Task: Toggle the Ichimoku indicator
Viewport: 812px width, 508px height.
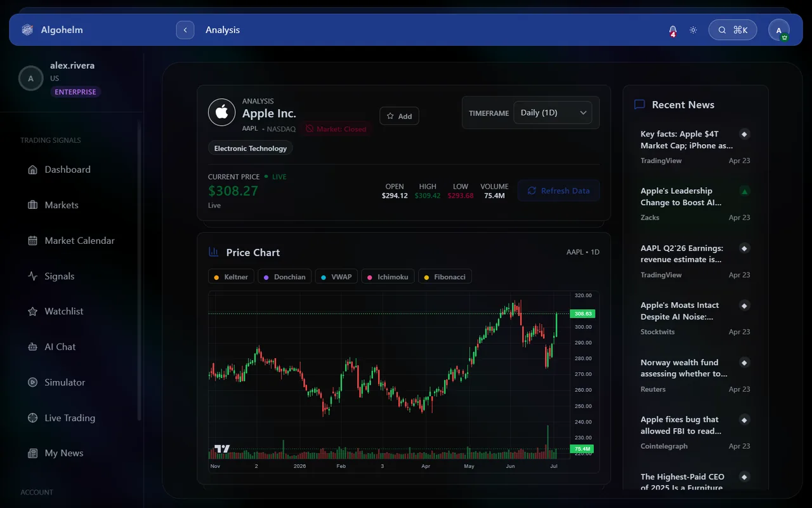Action: pos(388,277)
